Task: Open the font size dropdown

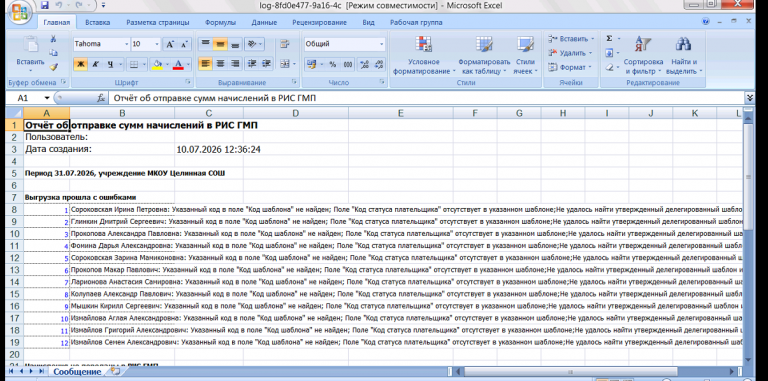Action: coord(157,44)
